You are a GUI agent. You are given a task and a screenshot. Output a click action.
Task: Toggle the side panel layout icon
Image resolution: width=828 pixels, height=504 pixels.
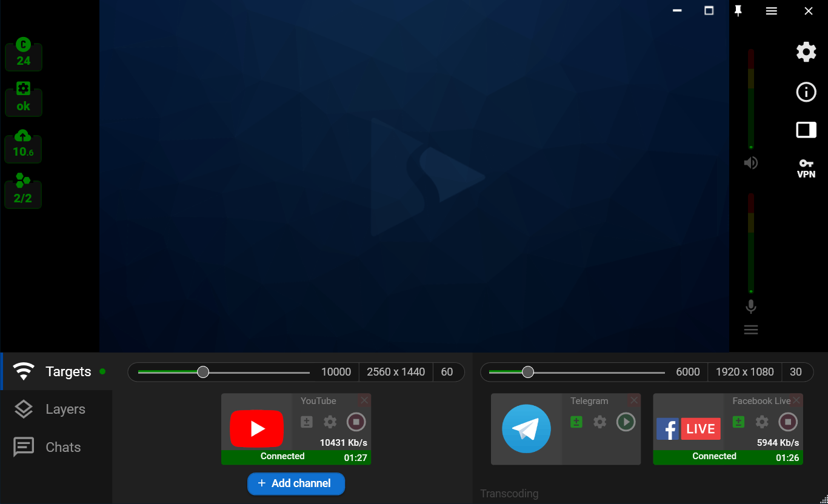point(806,130)
